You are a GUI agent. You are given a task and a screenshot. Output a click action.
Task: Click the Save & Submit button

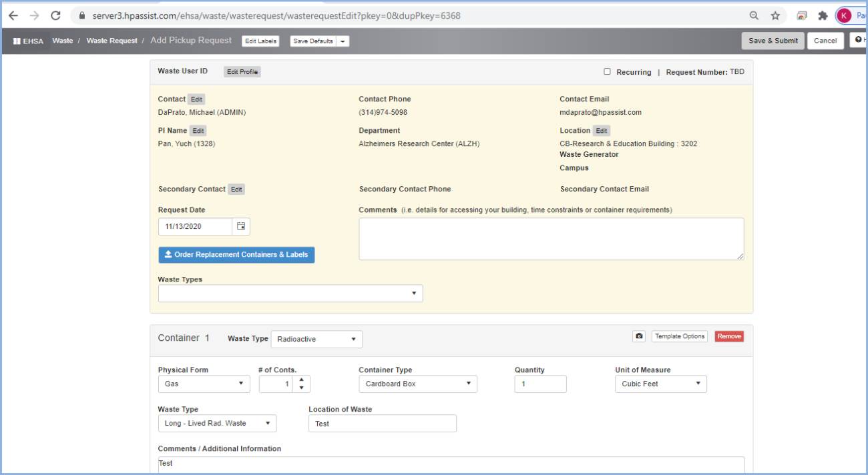pyautogui.click(x=773, y=41)
